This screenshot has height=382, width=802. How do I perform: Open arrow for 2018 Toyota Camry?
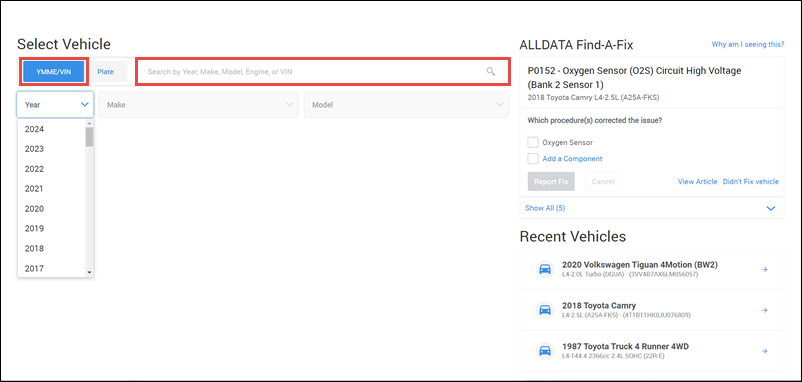click(765, 310)
